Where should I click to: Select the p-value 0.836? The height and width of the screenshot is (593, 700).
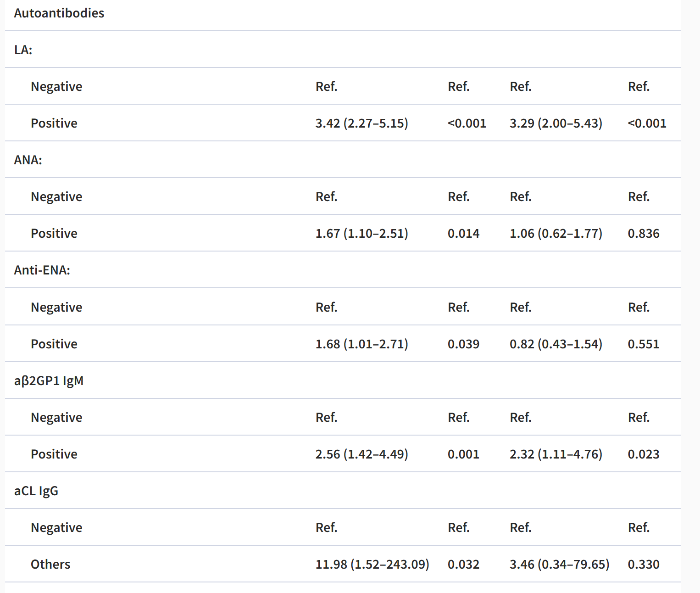click(x=644, y=233)
